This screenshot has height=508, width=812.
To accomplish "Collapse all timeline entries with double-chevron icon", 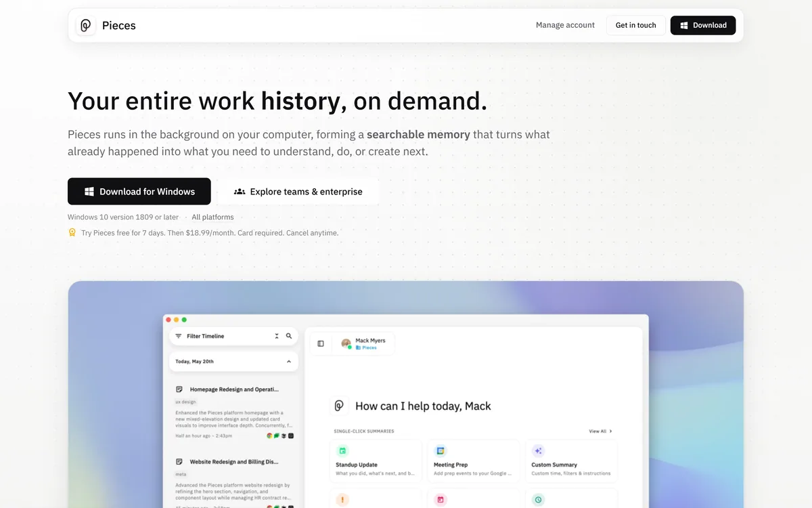I will click(277, 336).
